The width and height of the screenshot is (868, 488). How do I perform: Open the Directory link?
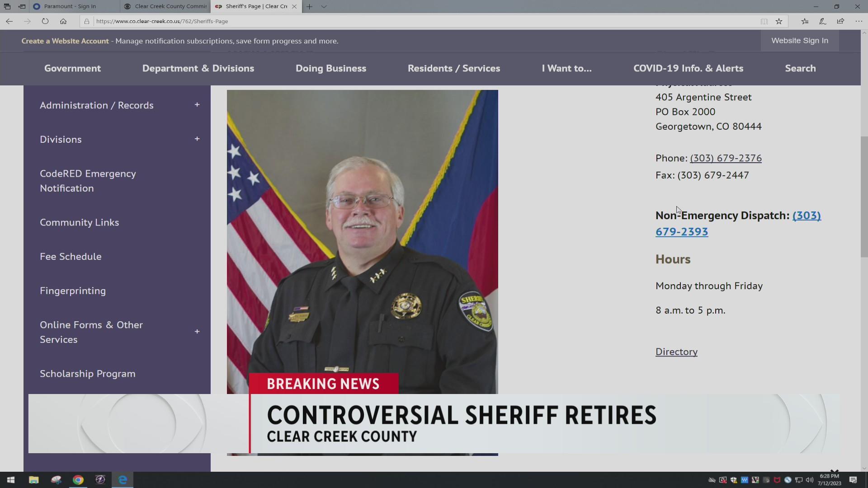[676, 352]
